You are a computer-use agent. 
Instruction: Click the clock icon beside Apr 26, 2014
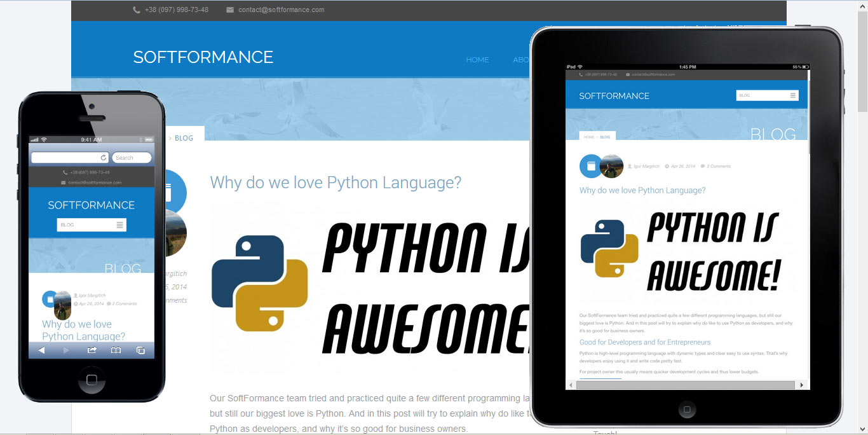click(x=667, y=166)
